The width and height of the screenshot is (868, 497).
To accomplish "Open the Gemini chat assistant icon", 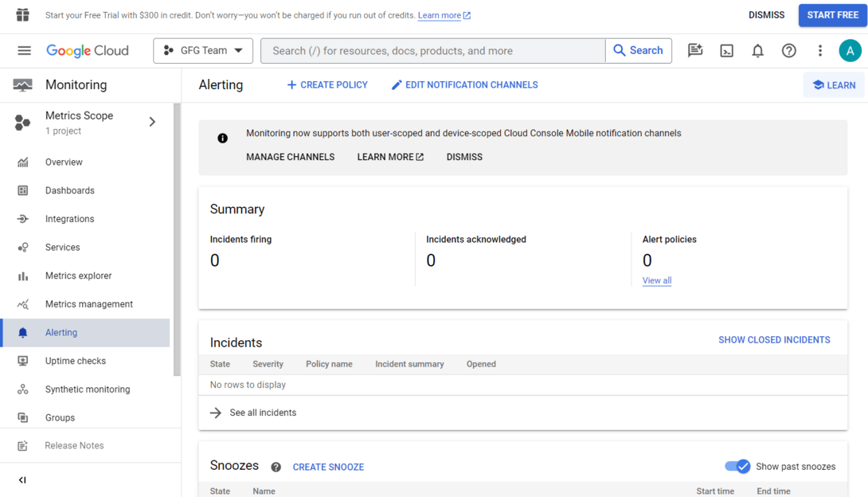I will tap(695, 51).
